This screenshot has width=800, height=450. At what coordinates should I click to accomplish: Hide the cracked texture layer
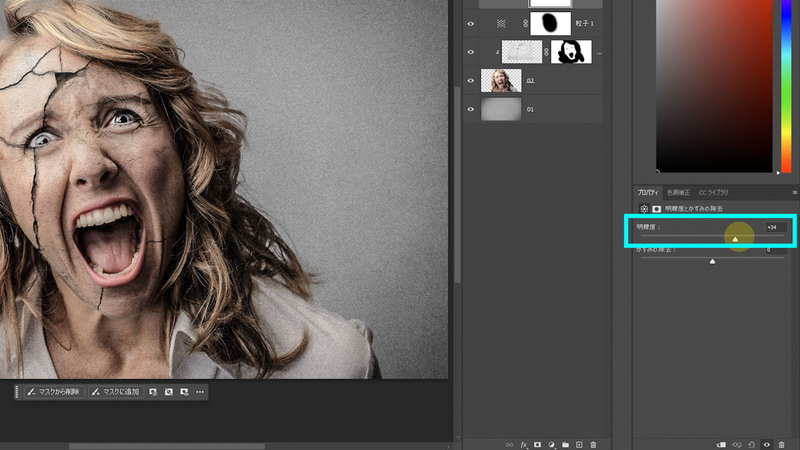tap(470, 52)
